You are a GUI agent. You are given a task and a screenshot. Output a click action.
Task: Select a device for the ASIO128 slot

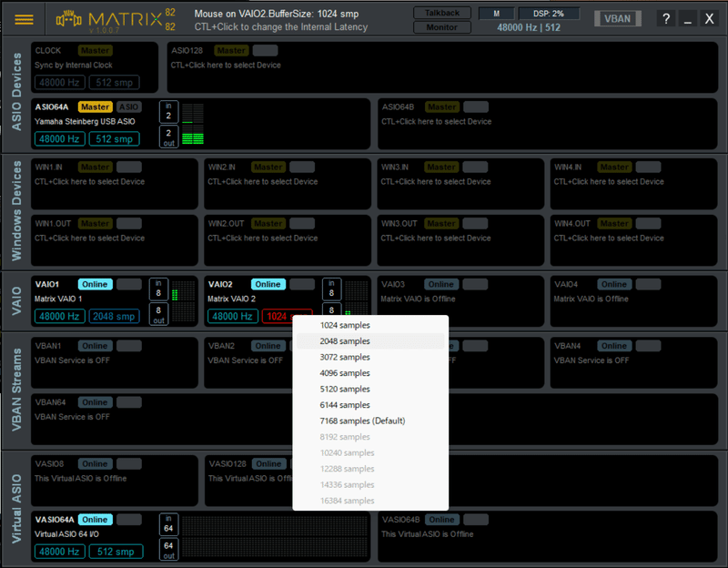pyautogui.click(x=226, y=65)
